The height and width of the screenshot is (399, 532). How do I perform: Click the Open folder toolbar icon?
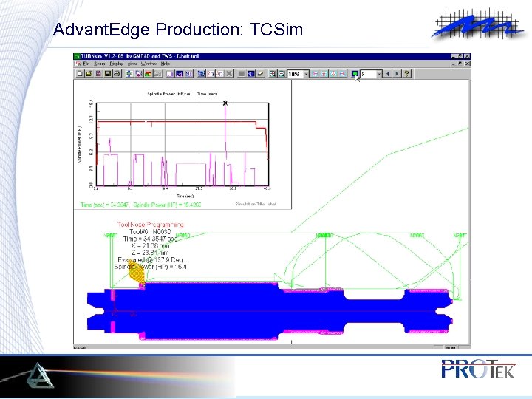[89, 74]
